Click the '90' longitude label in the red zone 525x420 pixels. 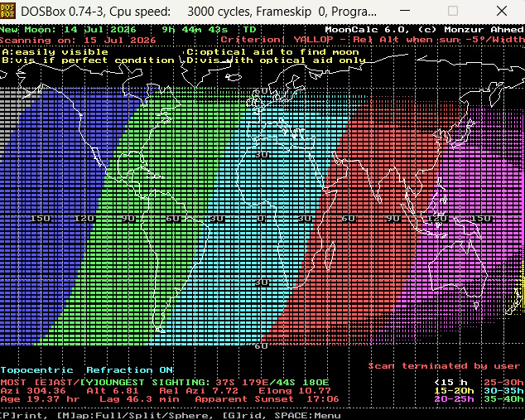click(393, 219)
